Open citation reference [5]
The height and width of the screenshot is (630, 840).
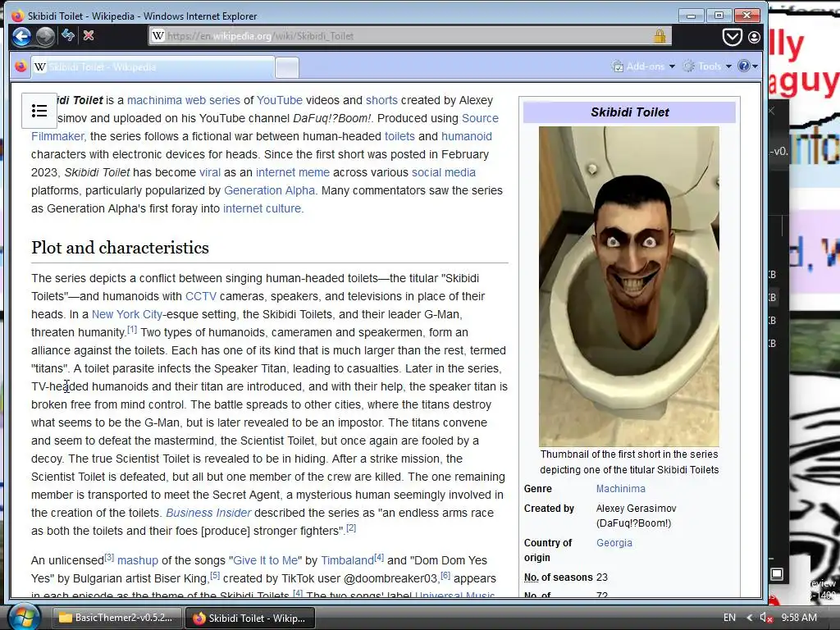click(x=215, y=575)
